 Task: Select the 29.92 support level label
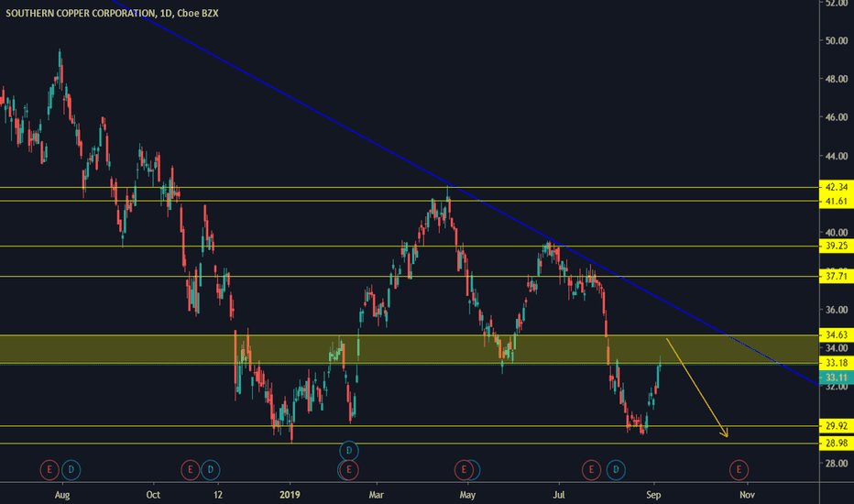(836, 425)
